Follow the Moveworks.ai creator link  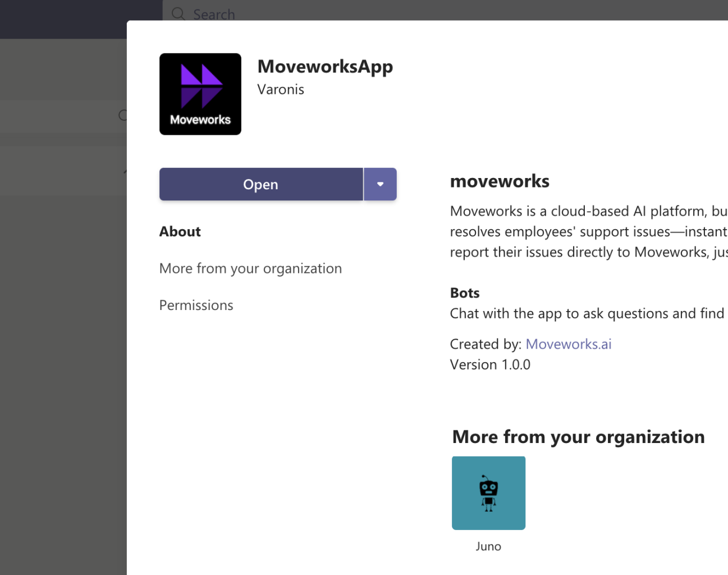[569, 344]
